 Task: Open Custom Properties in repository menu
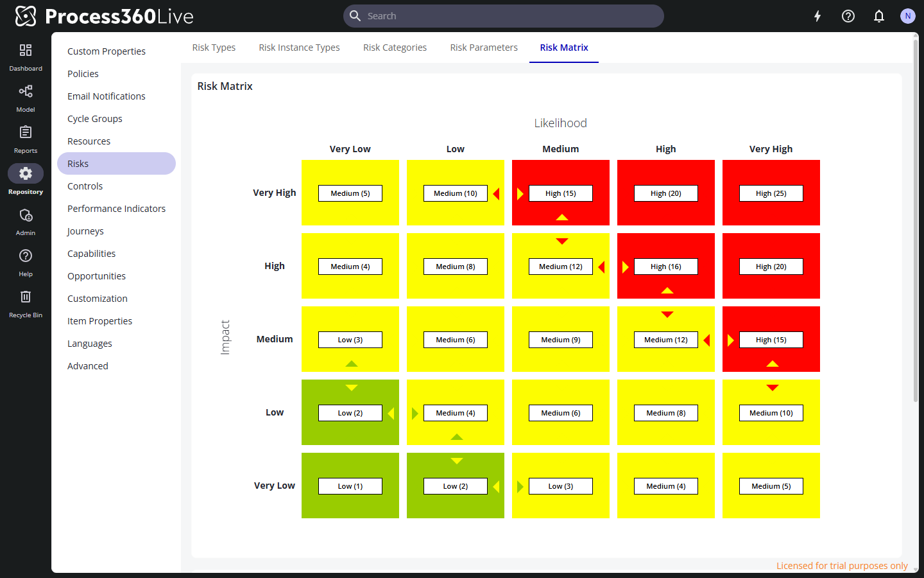pyautogui.click(x=116, y=51)
